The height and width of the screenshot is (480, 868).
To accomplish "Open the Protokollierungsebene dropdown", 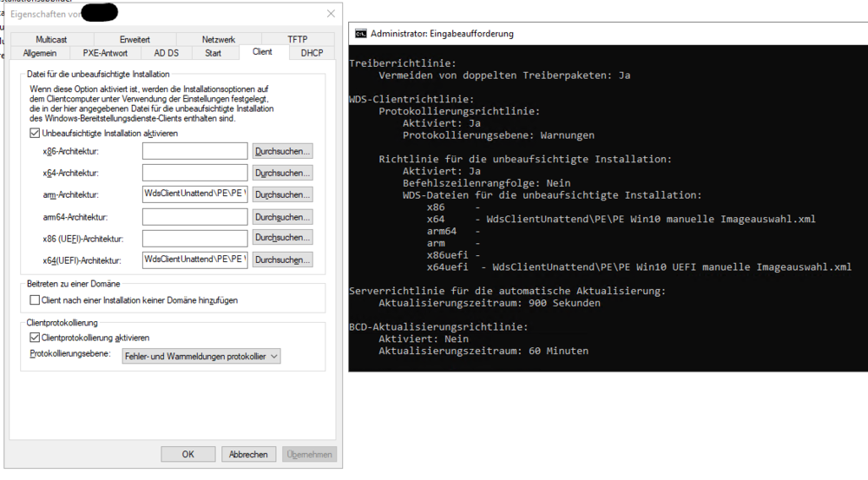I will click(202, 356).
